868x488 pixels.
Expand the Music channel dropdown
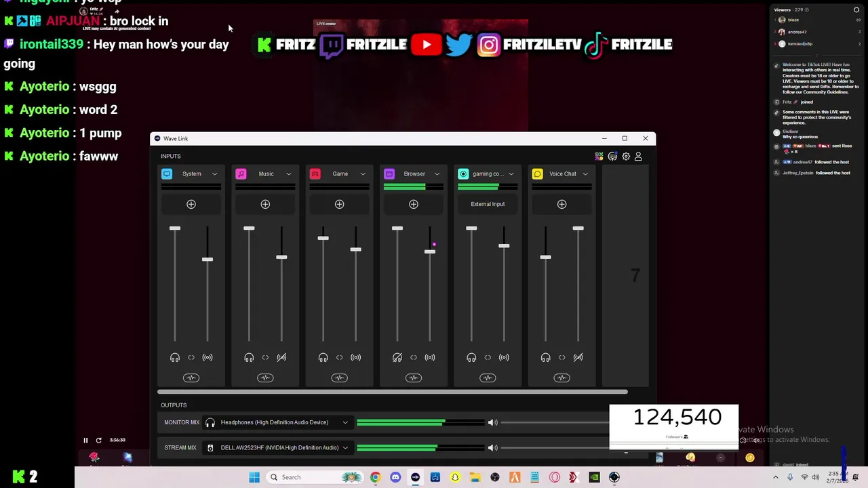[x=288, y=174]
